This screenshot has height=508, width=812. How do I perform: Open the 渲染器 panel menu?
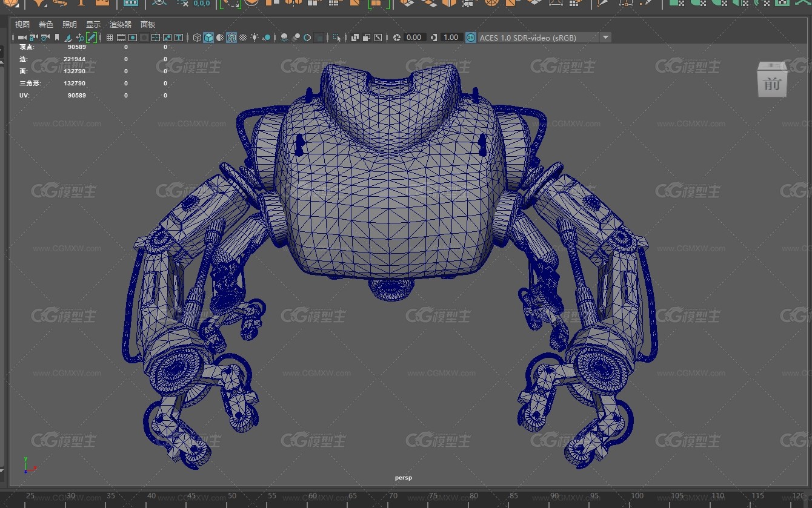[x=121, y=24]
